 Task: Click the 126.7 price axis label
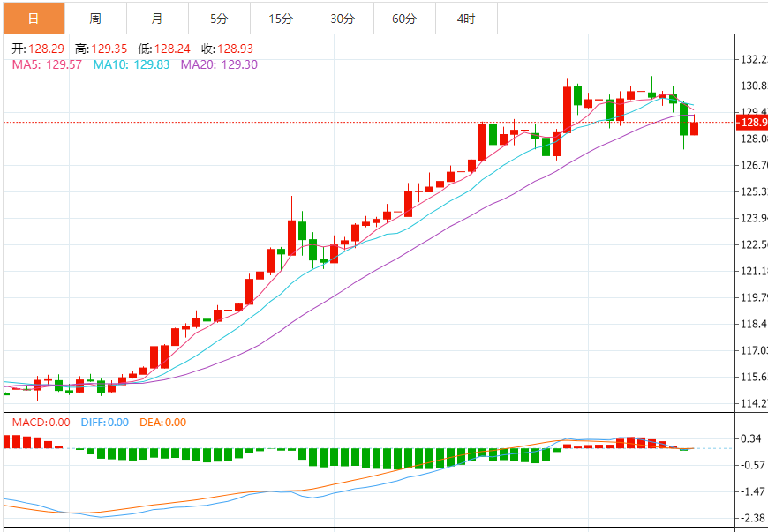[754, 166]
